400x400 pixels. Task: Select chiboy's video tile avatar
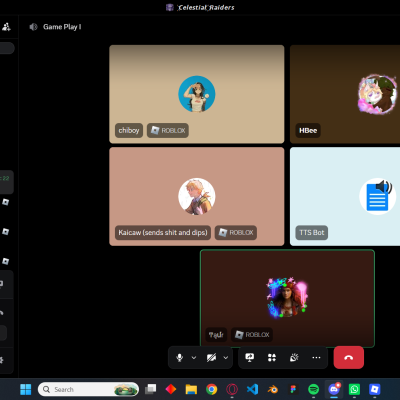[197, 94]
